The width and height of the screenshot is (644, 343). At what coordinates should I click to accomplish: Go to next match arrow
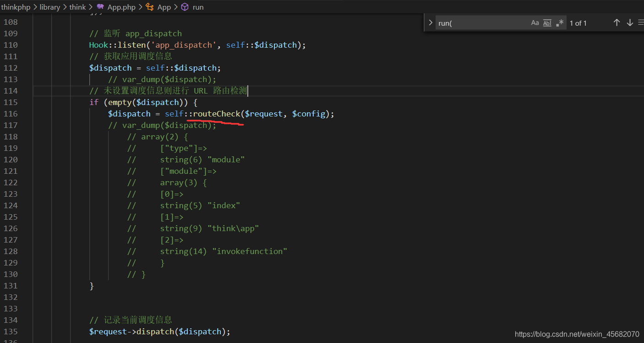630,22
